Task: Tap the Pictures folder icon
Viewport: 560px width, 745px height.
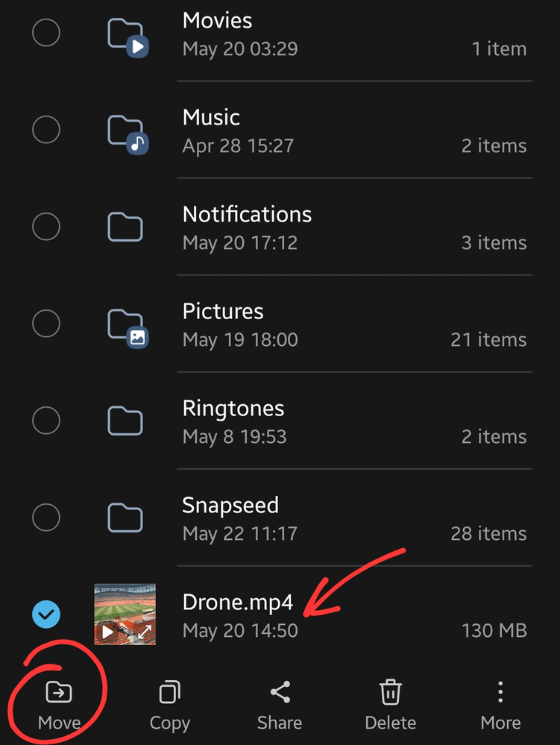Action: 128,328
